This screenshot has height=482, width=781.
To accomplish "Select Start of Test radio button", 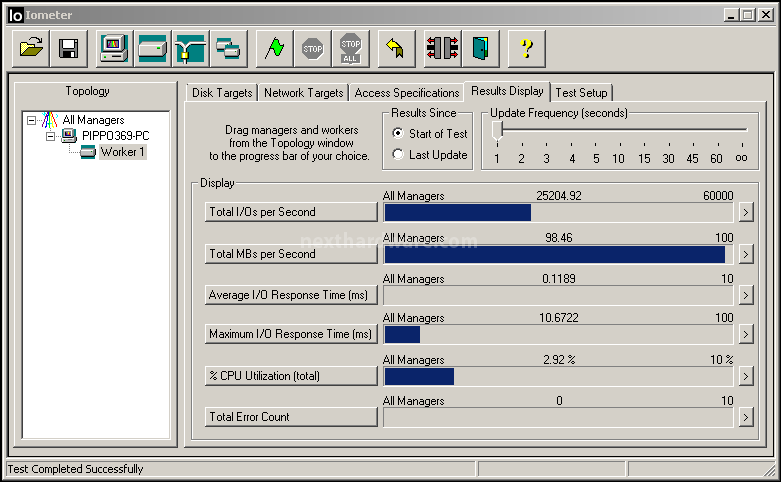I will click(397, 133).
